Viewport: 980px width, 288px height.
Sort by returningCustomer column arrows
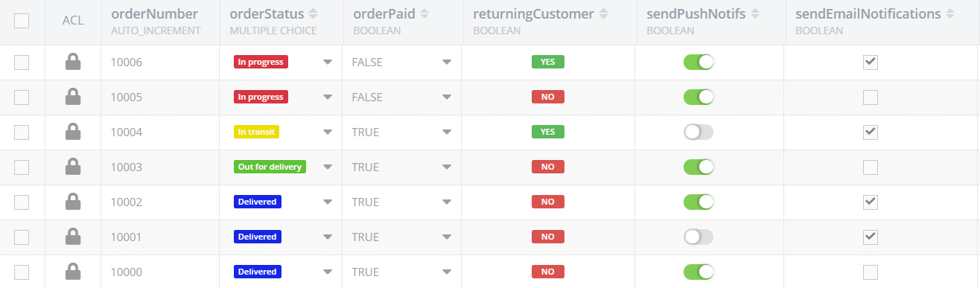click(603, 14)
